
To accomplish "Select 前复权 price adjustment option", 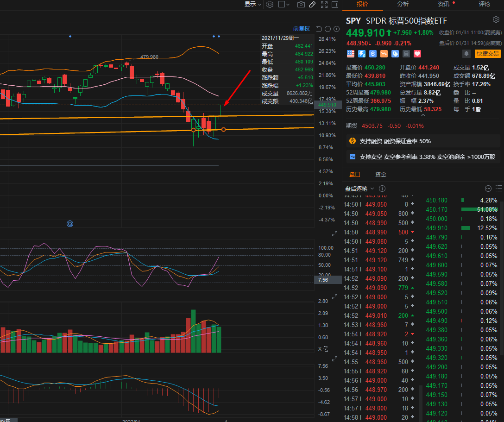I will 301,29.
